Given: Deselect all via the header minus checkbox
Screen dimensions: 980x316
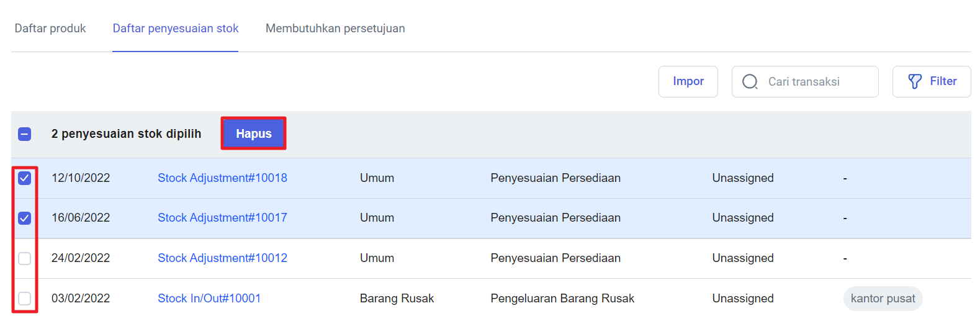Looking at the screenshot, I should tap(25, 134).
